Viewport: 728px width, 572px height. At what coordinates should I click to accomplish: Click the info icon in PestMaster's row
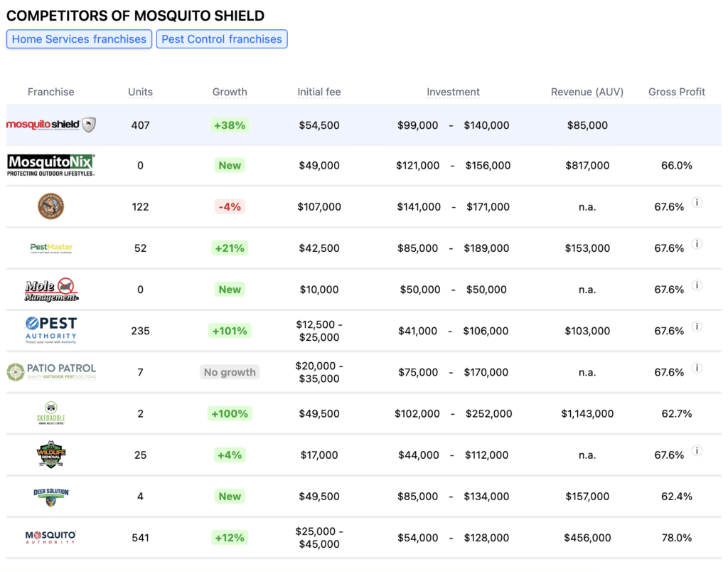point(697,244)
